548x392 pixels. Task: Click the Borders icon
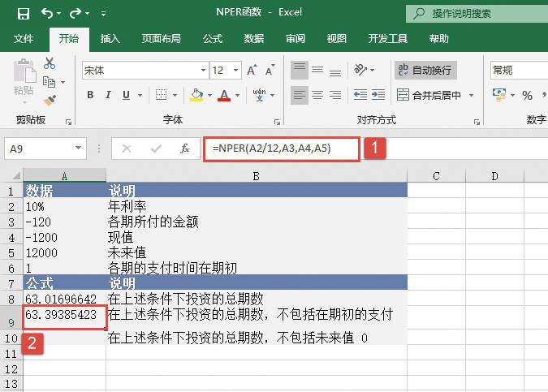(161, 95)
